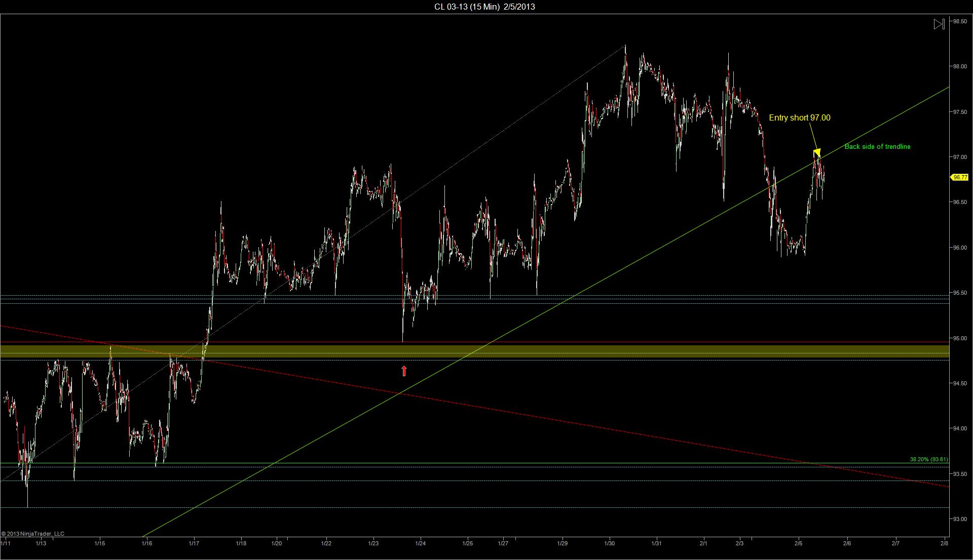Viewport: 973px width, 560px height.
Task: Click the 1/17 date label on time axis
Action: 194,543
